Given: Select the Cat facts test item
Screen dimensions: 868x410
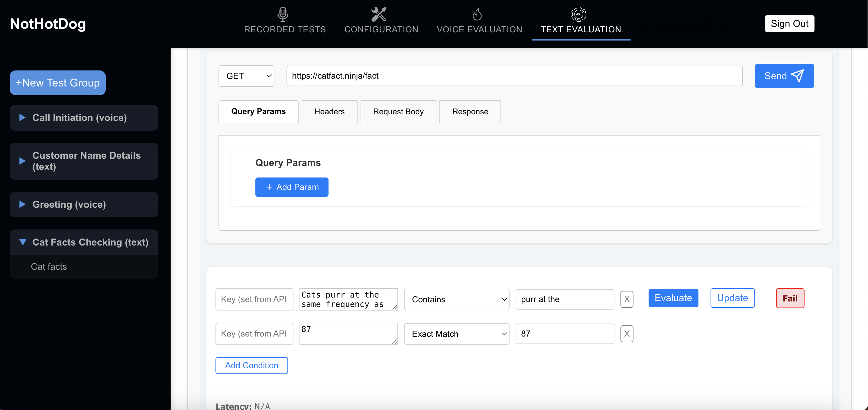Looking at the screenshot, I should pos(49,266).
